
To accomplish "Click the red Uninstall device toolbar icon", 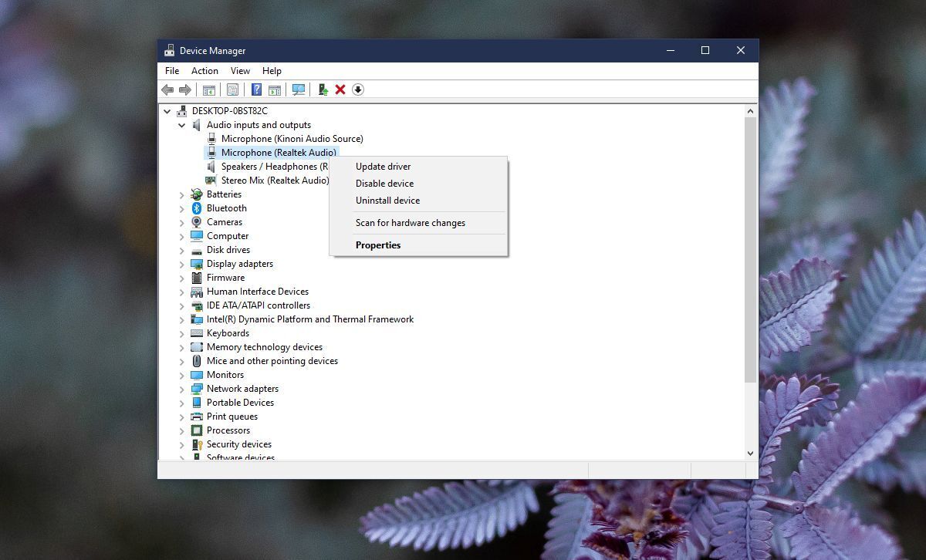I will coord(340,89).
